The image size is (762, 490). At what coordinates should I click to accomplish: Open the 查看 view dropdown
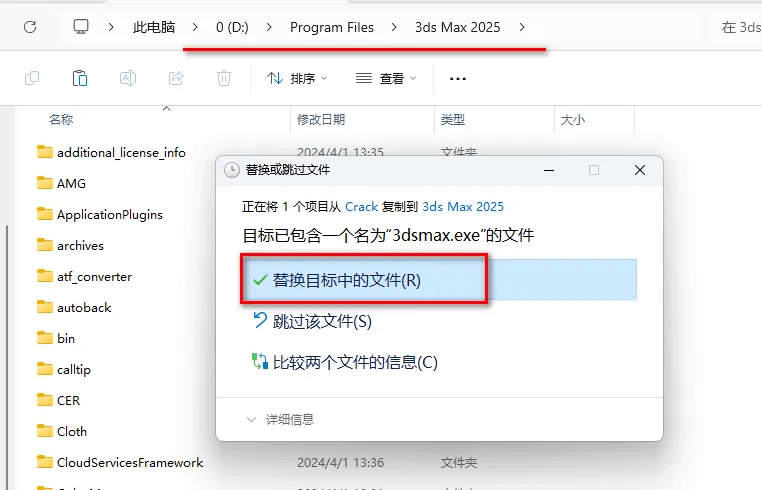386,78
